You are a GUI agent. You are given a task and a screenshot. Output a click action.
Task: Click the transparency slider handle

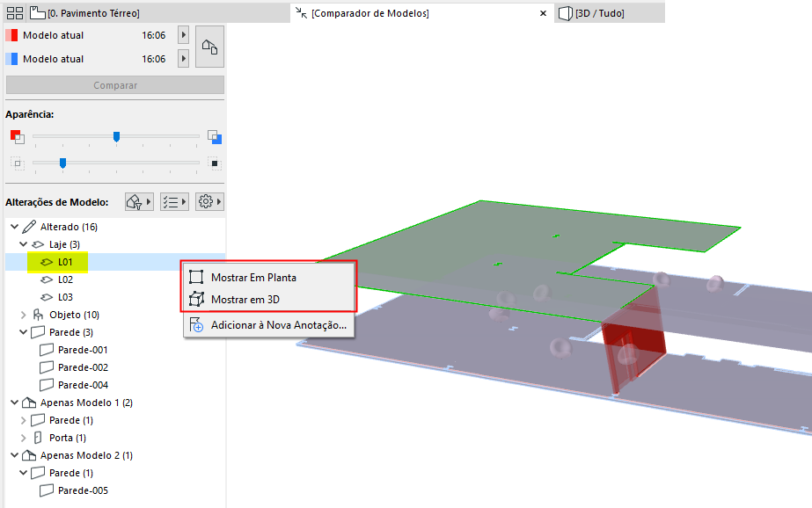[62, 163]
